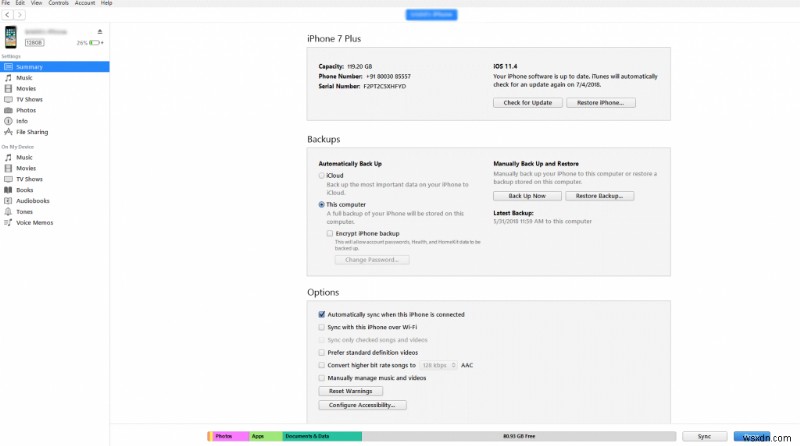
Task: Select the iCloud backup option
Action: pos(322,175)
